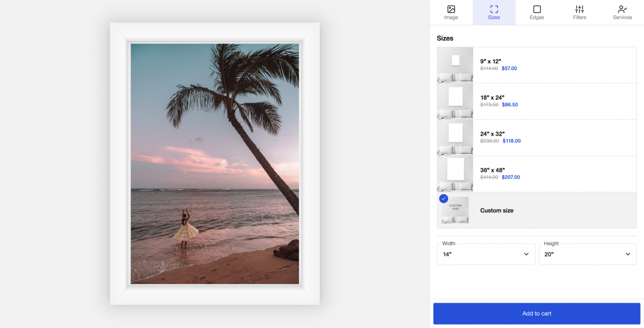Click the 9" x 12" size preview thumbnail
The image size is (644, 328).
(x=455, y=65)
